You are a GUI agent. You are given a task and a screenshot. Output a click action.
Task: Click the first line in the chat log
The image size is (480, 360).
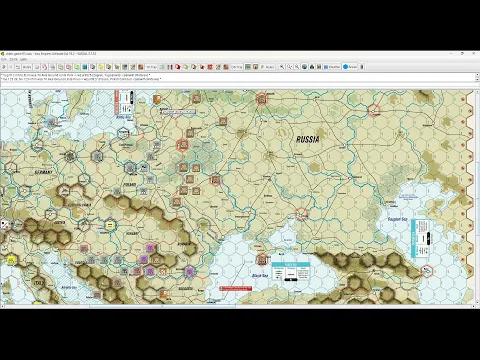(x=76, y=75)
